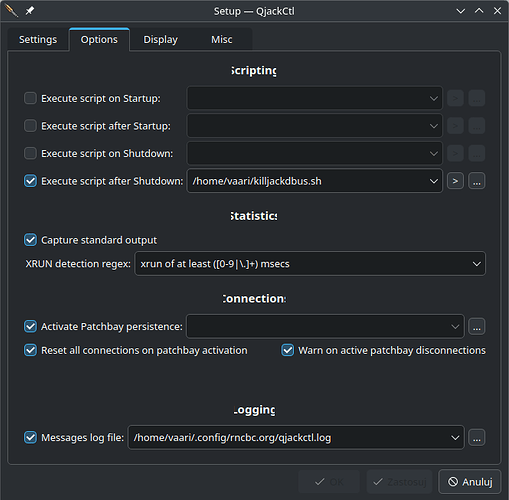Browse for Messages log file
Viewport: 509px width, 500px height.
477,437
